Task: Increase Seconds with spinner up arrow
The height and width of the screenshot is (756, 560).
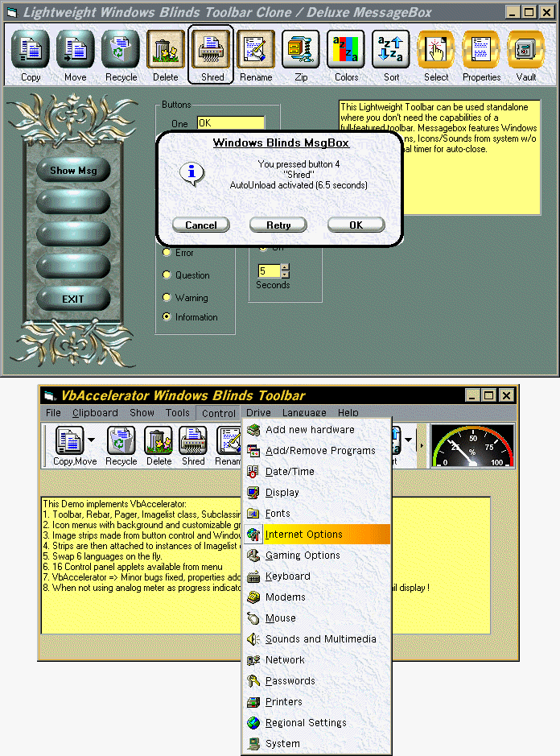Action: (285, 266)
